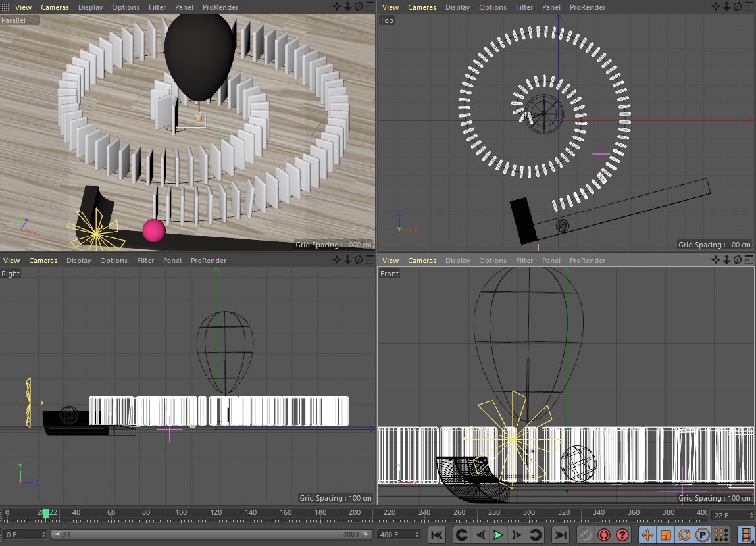Click the rotate-camera icon in Right viewport
Screen dimensions: 756x546
(x=359, y=260)
